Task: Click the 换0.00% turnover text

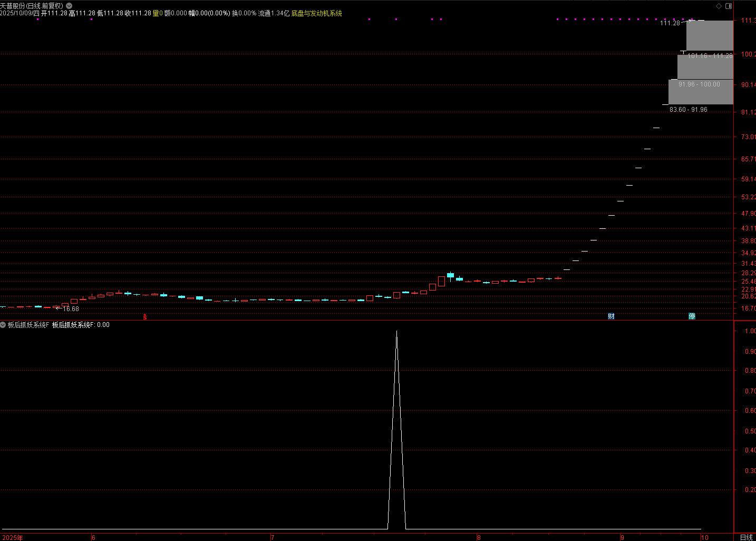Action: tap(244, 13)
